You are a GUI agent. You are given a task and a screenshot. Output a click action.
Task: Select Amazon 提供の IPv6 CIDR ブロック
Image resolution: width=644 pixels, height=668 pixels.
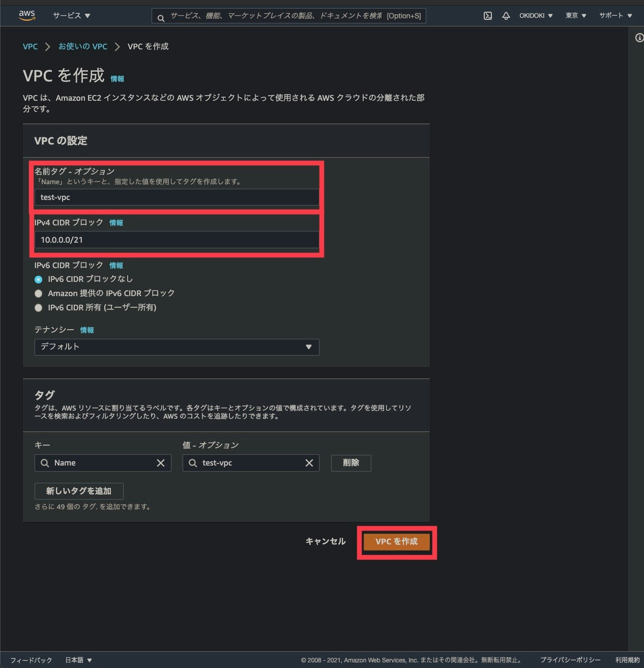coord(38,294)
